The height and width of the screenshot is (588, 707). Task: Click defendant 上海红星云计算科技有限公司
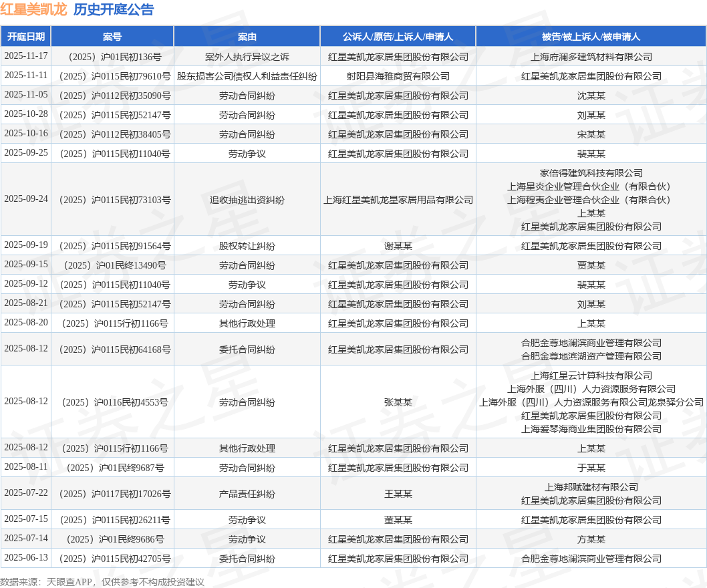tap(591, 376)
